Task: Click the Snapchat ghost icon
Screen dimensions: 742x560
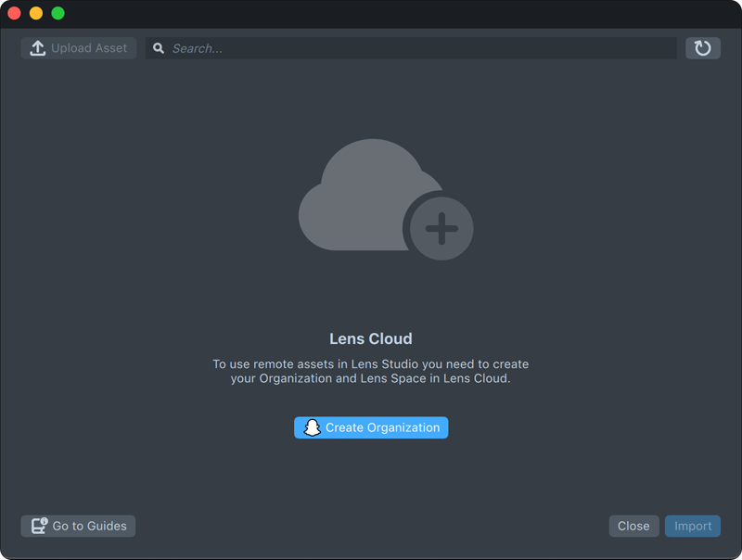Action: 313,427
